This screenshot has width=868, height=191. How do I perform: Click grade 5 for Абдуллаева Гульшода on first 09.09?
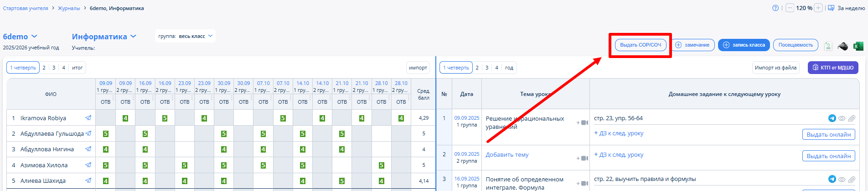(106, 134)
